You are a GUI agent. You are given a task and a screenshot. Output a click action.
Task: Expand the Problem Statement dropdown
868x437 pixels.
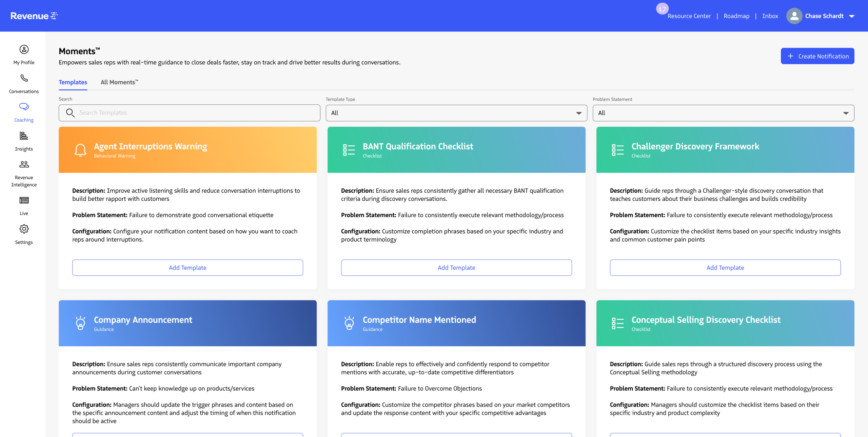(723, 113)
